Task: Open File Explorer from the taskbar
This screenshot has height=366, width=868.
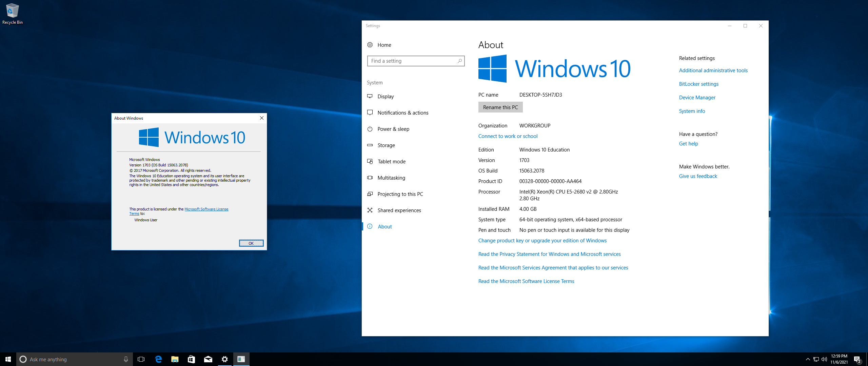Action: (175, 359)
